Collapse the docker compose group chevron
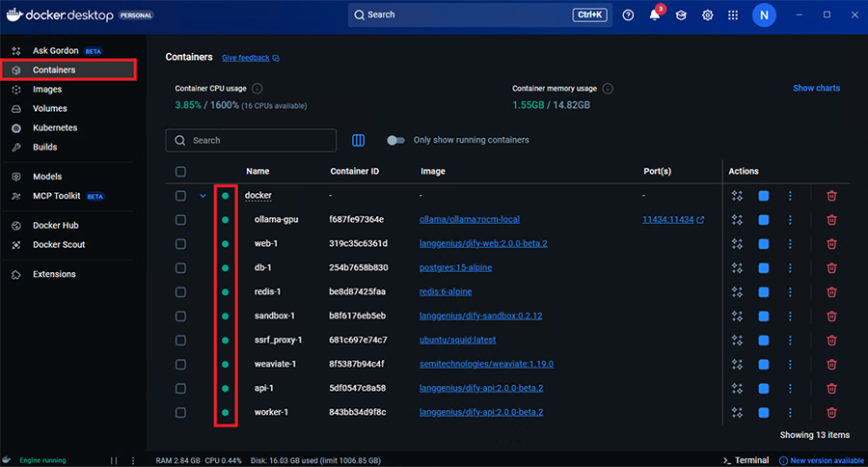The height and width of the screenshot is (467, 868). tap(203, 196)
